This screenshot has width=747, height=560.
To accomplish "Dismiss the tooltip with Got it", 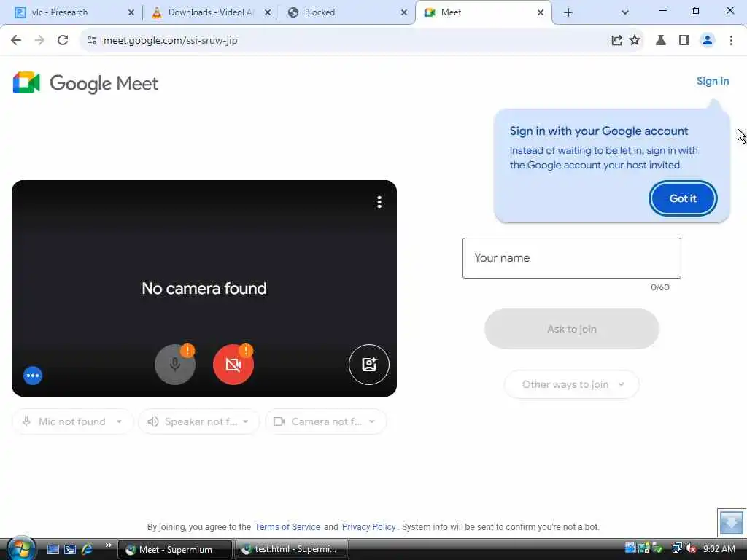I will click(683, 198).
